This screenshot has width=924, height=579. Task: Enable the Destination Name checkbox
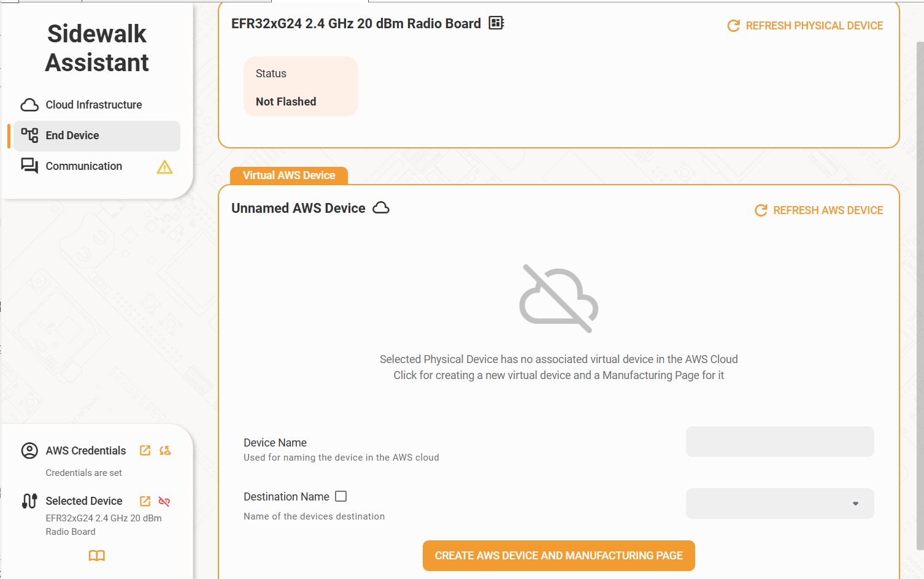click(x=341, y=496)
